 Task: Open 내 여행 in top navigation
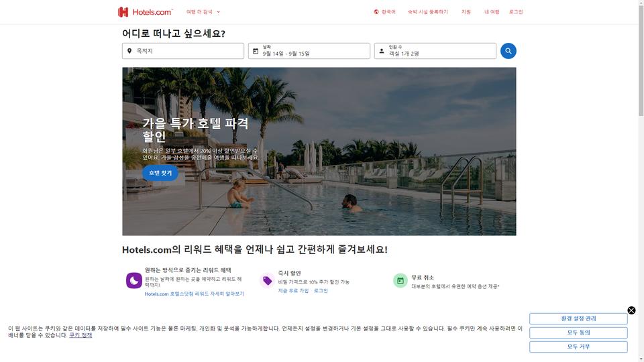[492, 12]
